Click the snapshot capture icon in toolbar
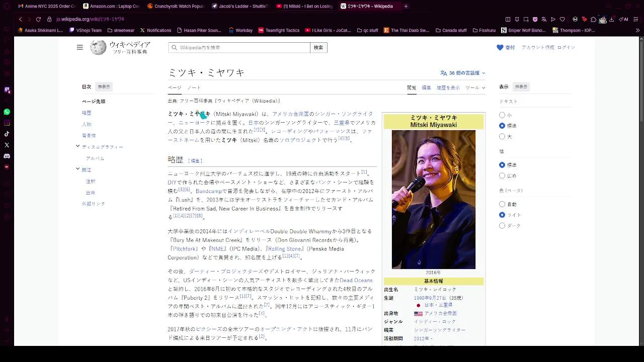 [x=526, y=19]
